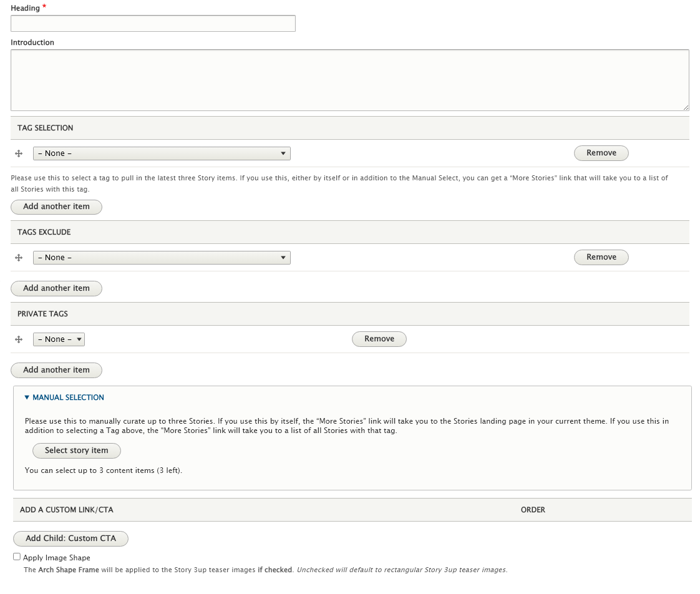Screen dimensions: 700x594
Task: Add another item under Private Tags
Action: [x=56, y=370]
